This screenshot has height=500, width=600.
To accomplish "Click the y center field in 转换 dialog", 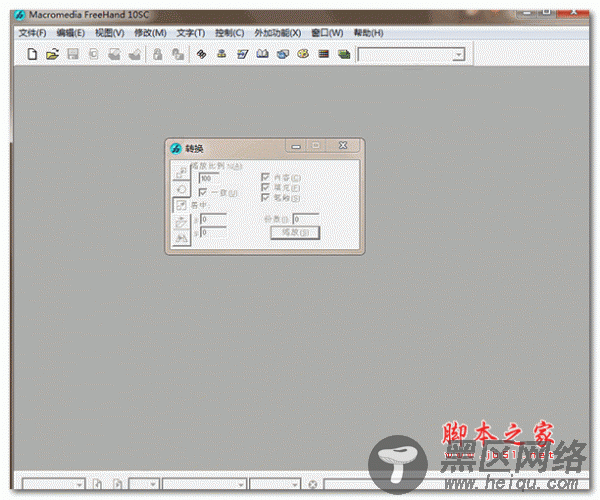I will pos(214,232).
